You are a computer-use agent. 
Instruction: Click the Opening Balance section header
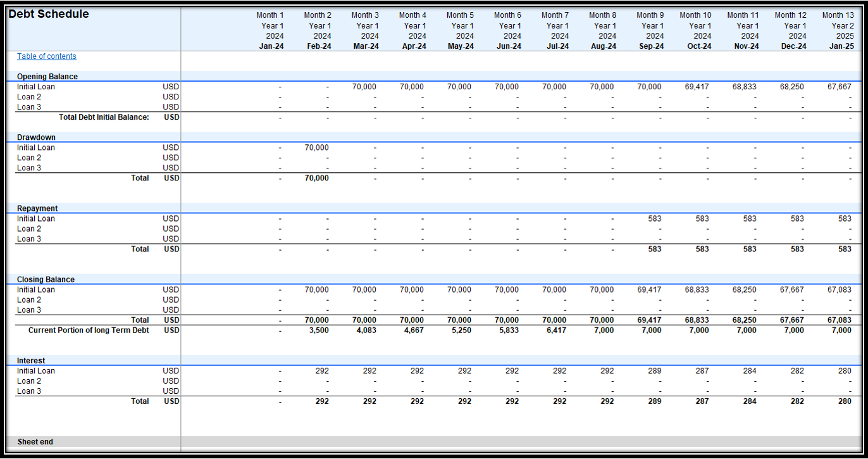(x=47, y=77)
